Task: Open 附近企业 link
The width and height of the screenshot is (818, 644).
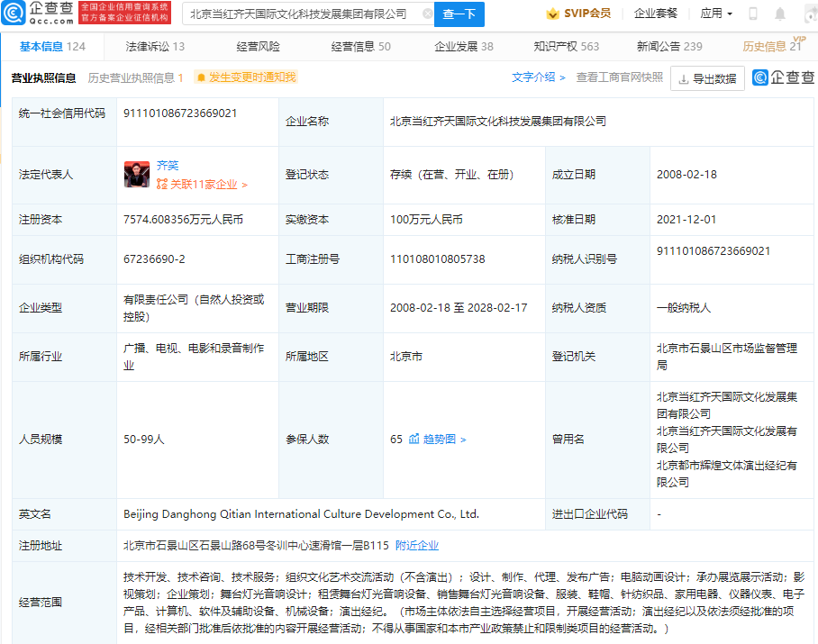Action: click(x=417, y=545)
